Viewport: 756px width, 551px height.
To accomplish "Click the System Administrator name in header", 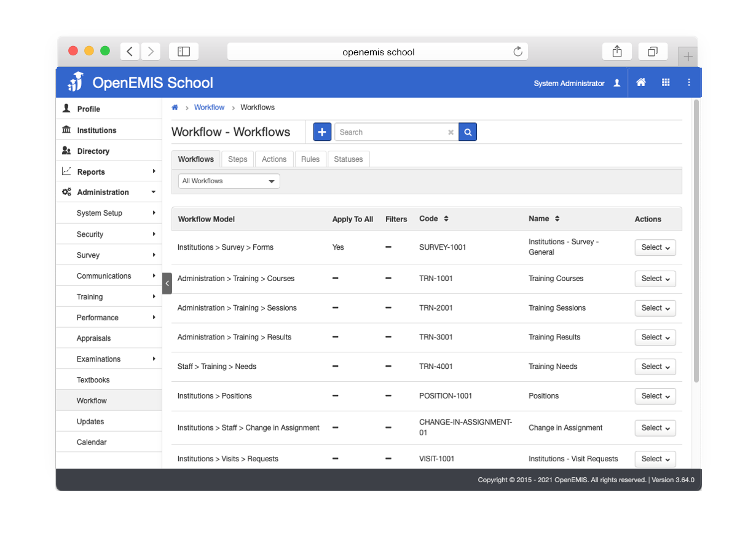I will (569, 84).
